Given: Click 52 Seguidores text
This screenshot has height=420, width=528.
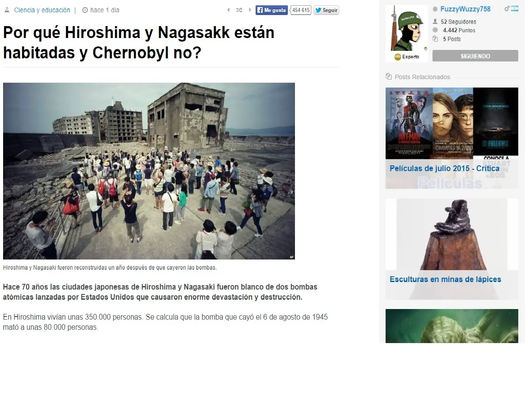Looking at the screenshot, I should pos(458,22).
